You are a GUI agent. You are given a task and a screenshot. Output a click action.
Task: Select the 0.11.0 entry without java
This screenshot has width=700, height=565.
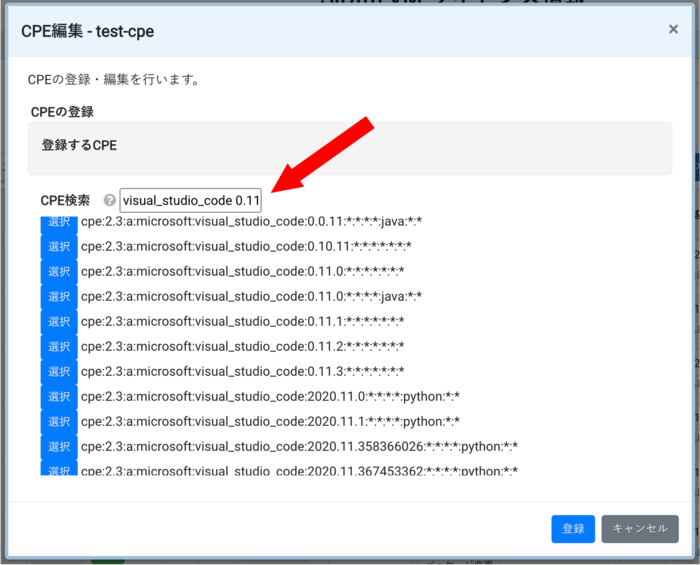pyautogui.click(x=59, y=272)
